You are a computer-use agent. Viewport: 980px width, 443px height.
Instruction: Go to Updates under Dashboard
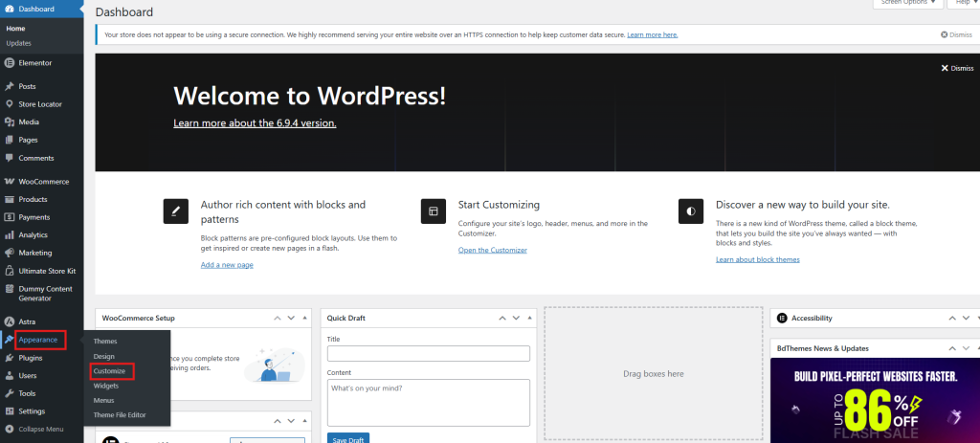pos(19,43)
